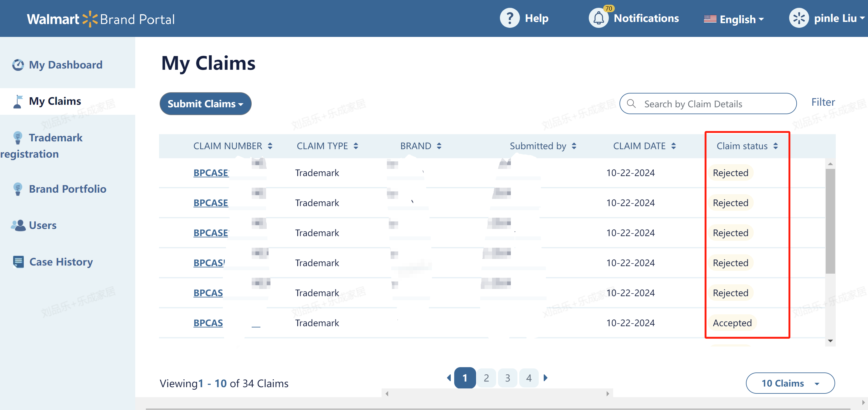The width and height of the screenshot is (868, 410).
Task: Open the Help question mark icon
Action: tap(510, 18)
